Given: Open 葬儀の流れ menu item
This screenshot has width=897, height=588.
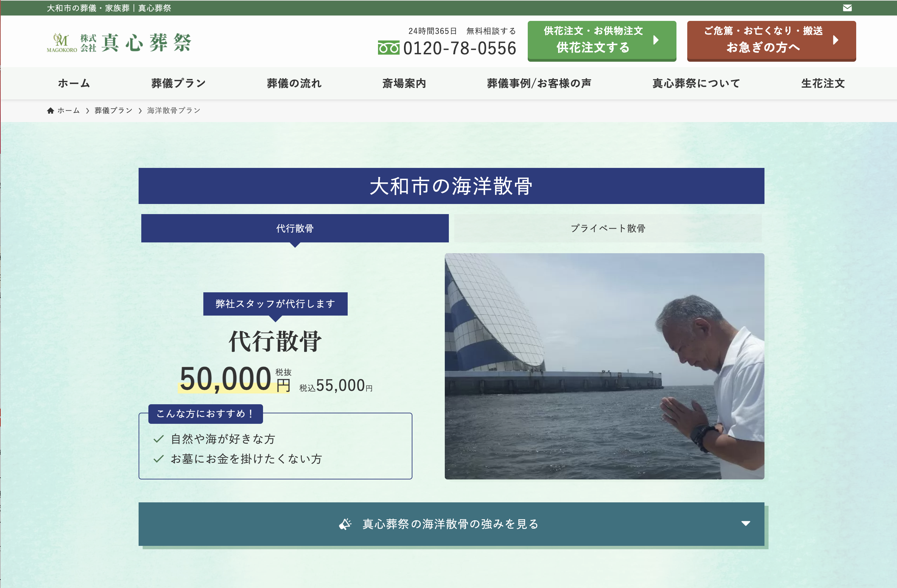Looking at the screenshot, I should 294,83.
